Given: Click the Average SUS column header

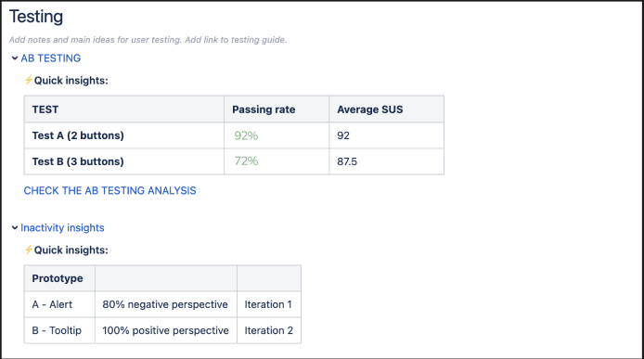Looking at the screenshot, I should tap(386, 109).
